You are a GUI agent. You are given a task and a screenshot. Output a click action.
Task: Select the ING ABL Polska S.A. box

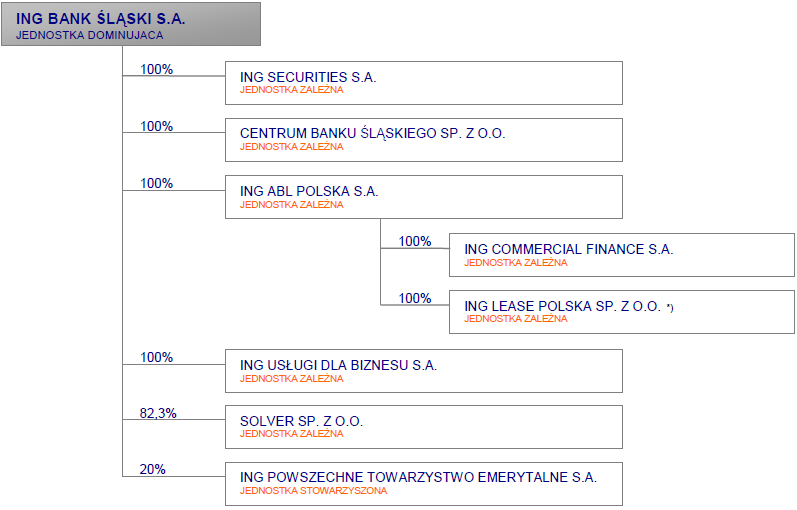424,197
